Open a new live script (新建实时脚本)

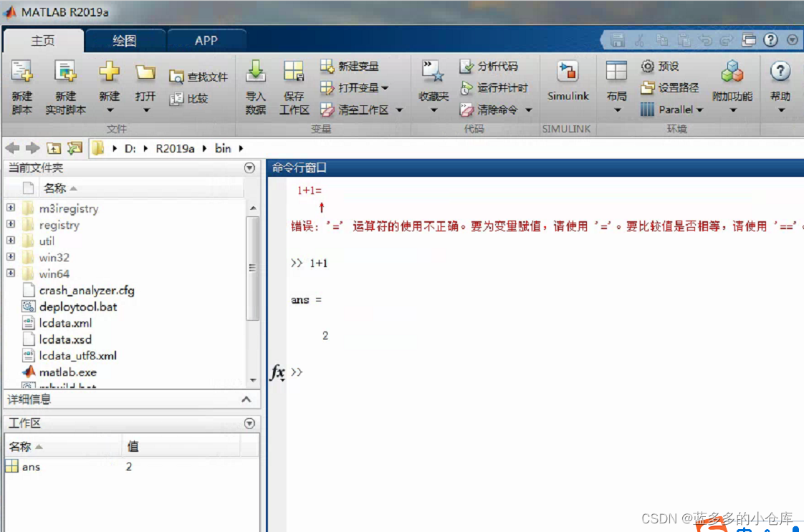65,86
